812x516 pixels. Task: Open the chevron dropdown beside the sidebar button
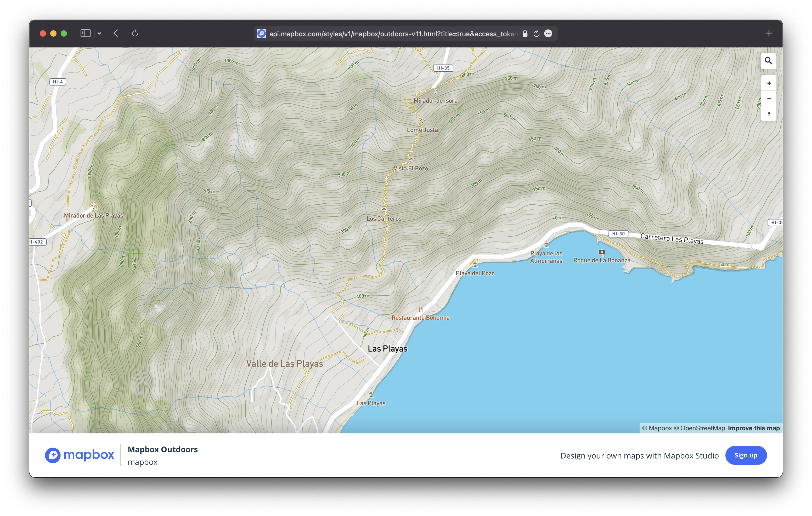pos(99,33)
